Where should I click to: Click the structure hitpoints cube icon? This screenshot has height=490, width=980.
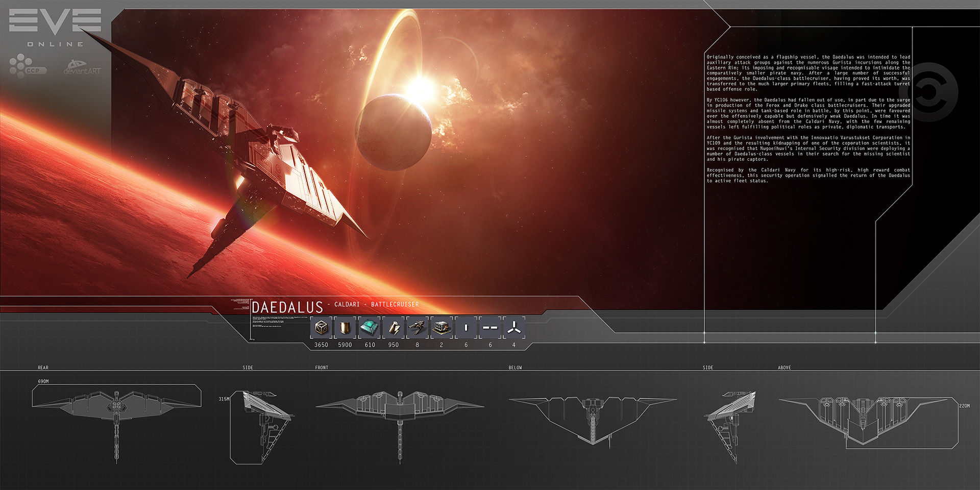(x=322, y=328)
